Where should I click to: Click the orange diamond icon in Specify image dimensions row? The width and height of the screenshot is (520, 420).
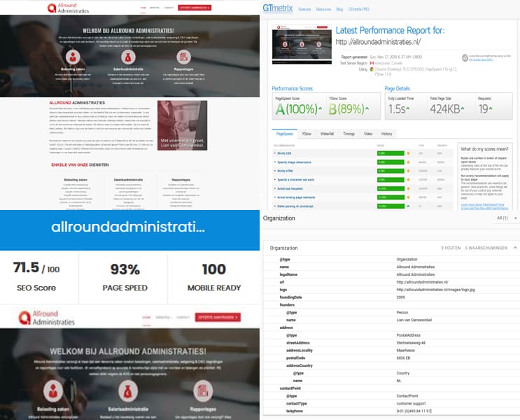[x=408, y=162]
